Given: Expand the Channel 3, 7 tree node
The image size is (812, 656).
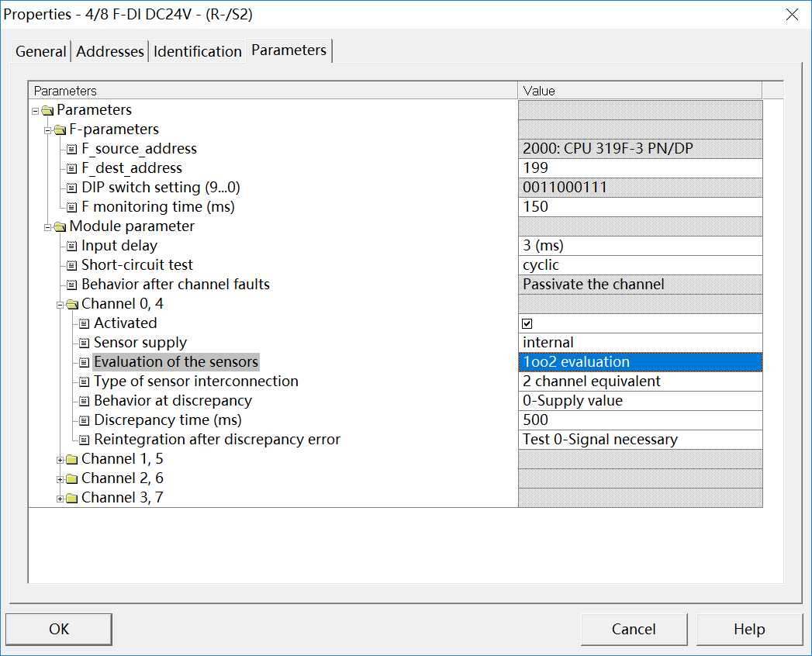Looking at the screenshot, I should pos(60,498).
